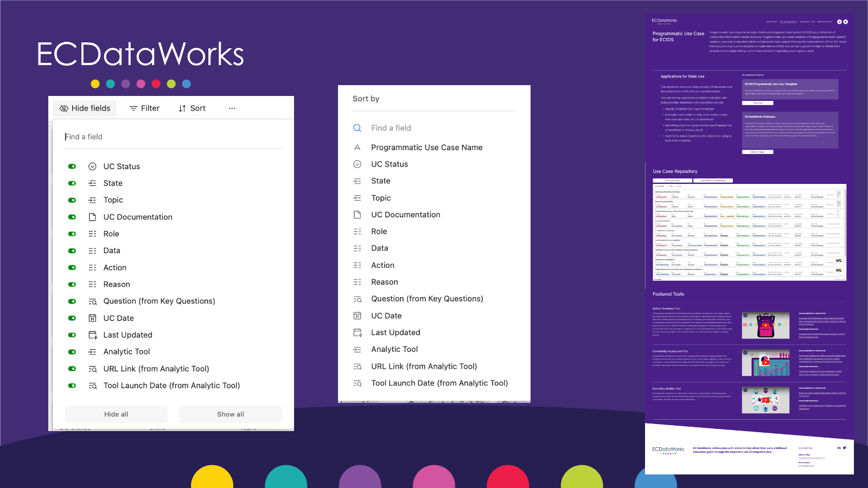Click UC Date calendar icon in Sort by list
Screen dimensions: 868x488
(357, 316)
